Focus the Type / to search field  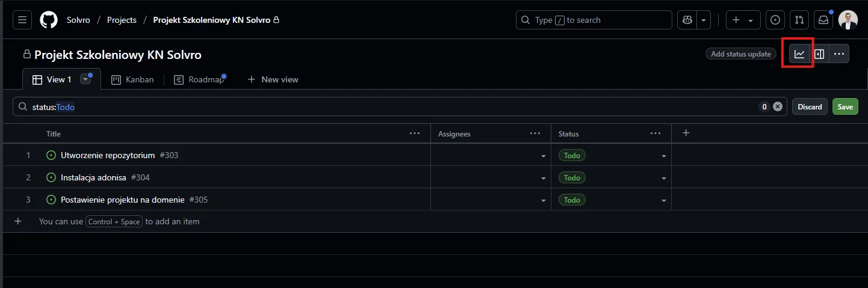[594, 20]
